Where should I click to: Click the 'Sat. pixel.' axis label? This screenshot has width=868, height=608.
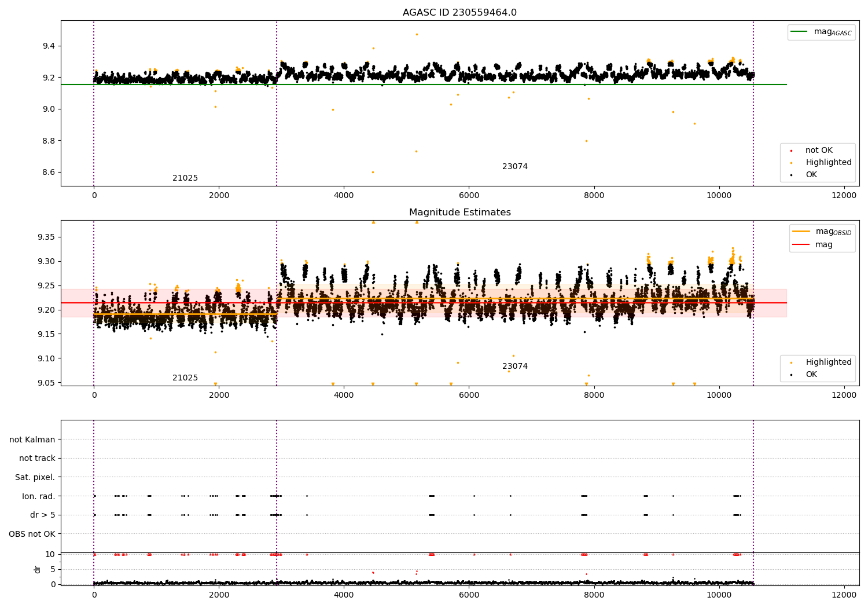pos(35,477)
